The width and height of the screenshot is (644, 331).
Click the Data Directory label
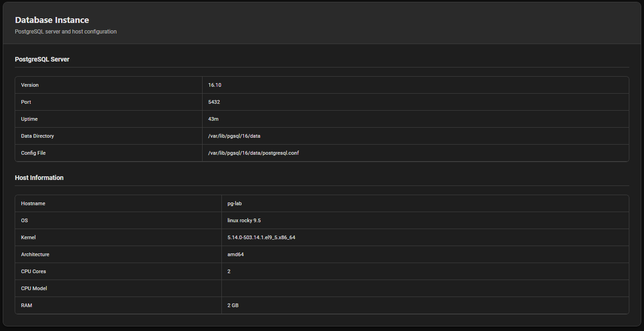click(38, 136)
